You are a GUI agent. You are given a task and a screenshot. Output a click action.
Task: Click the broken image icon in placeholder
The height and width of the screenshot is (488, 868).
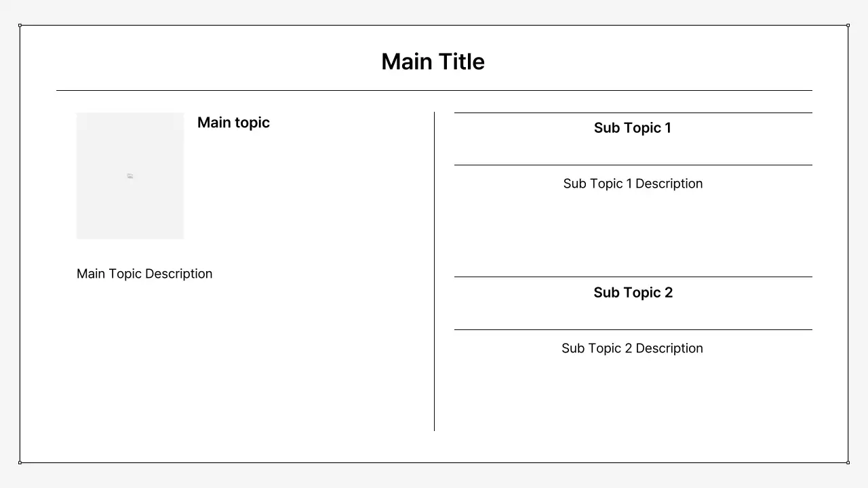click(130, 176)
